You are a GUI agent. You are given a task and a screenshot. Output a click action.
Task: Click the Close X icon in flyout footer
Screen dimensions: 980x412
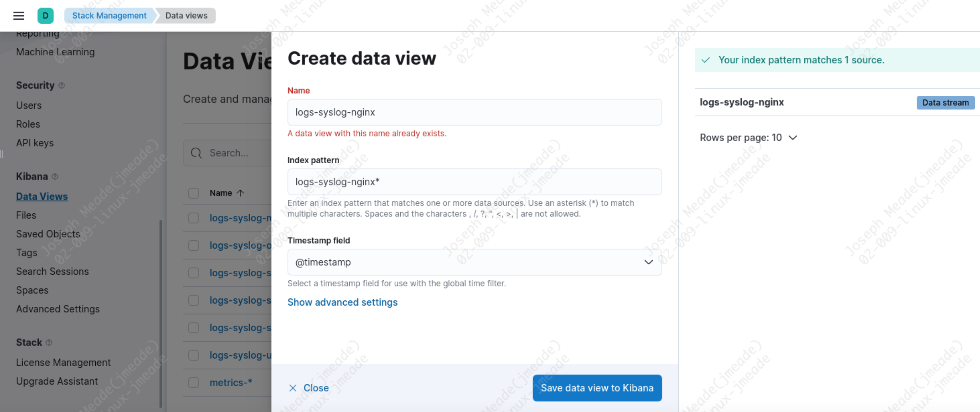point(293,388)
